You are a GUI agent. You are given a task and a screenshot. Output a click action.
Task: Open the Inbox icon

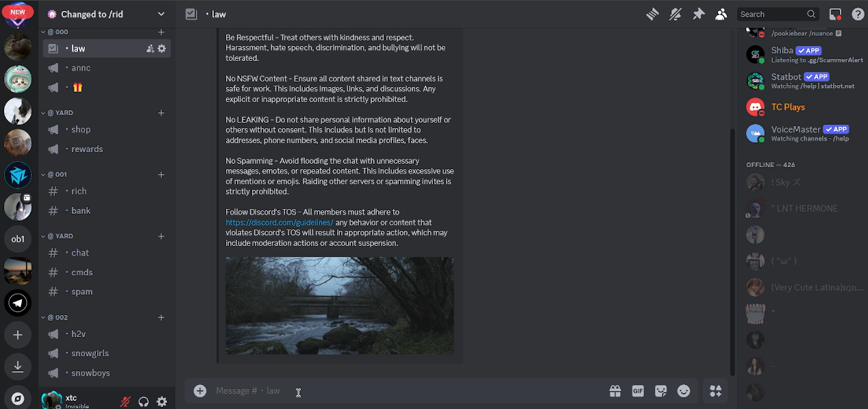point(835,14)
